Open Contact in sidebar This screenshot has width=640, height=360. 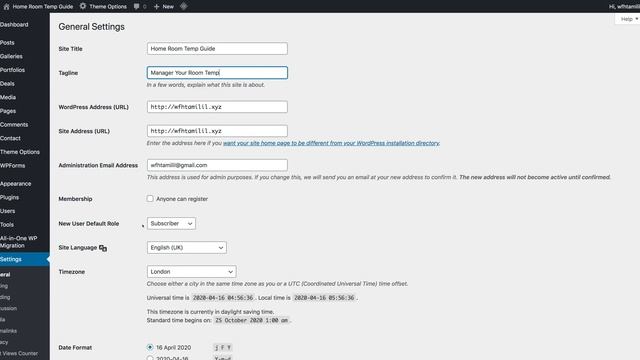pos(11,138)
